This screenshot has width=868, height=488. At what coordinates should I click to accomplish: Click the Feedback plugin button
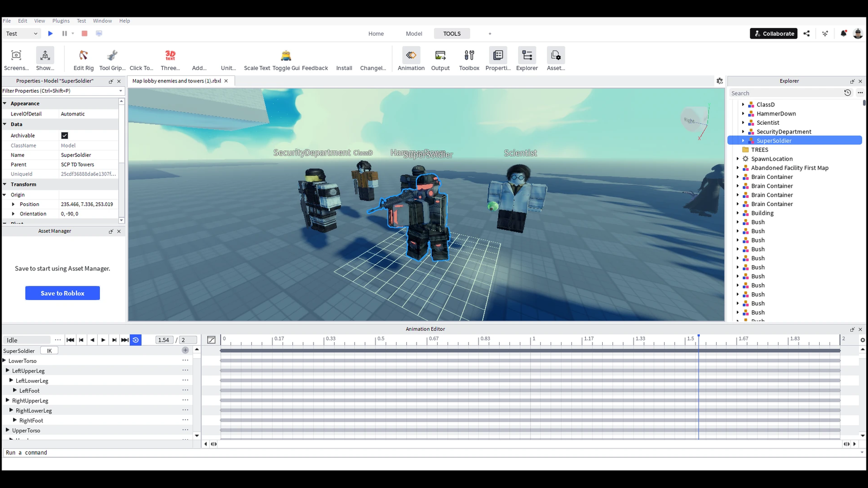click(315, 68)
